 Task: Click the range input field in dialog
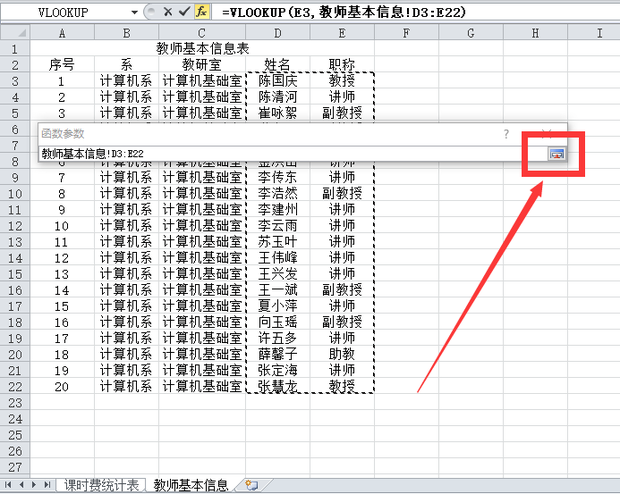pyautogui.click(x=293, y=154)
